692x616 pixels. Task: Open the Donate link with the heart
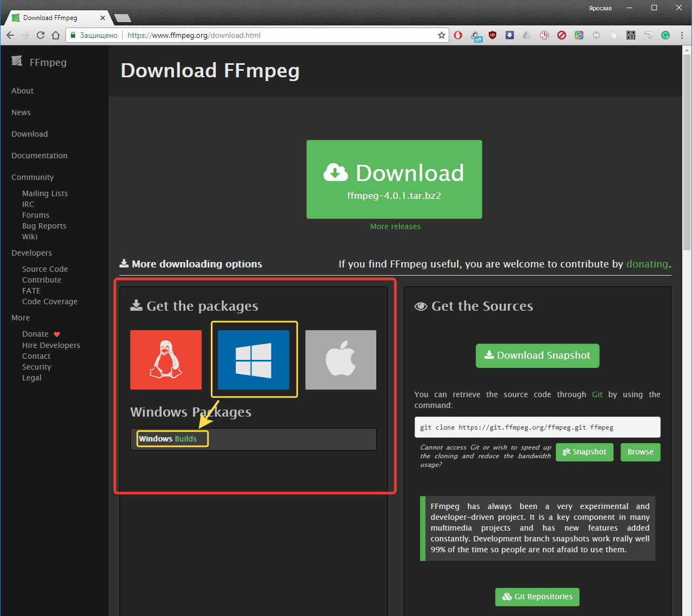click(41, 334)
